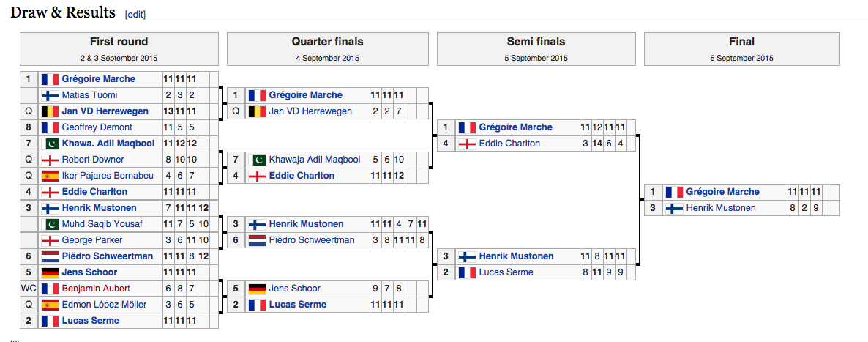Viewport: 868px width, 342px height.
Task: Click the Dutch flag beside first-round Piëdro Schweertman
Action: coord(50,256)
